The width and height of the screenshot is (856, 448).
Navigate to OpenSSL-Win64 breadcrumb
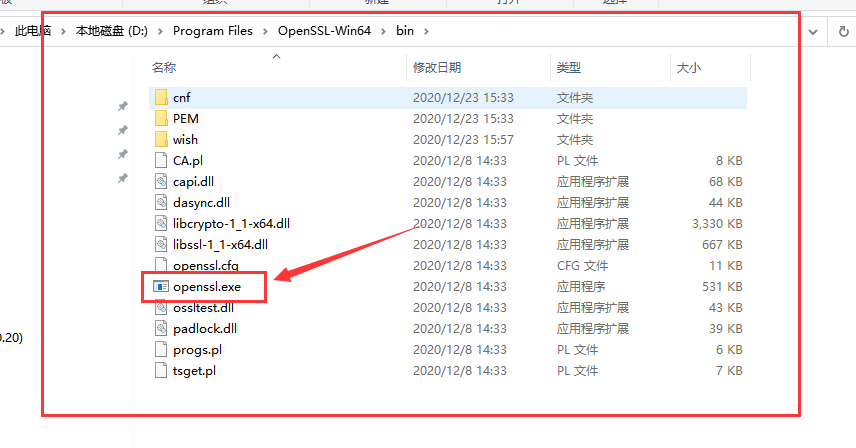(324, 31)
